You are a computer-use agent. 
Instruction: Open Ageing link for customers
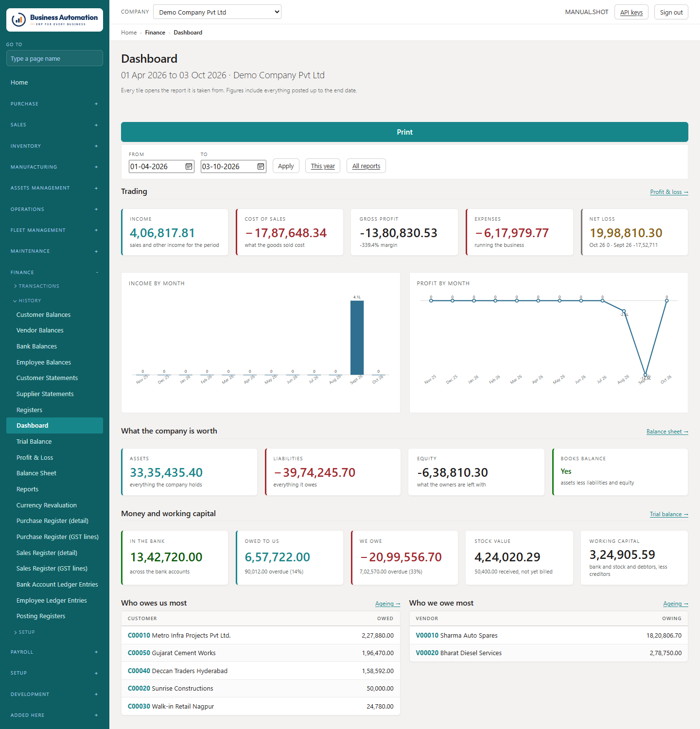click(x=387, y=604)
